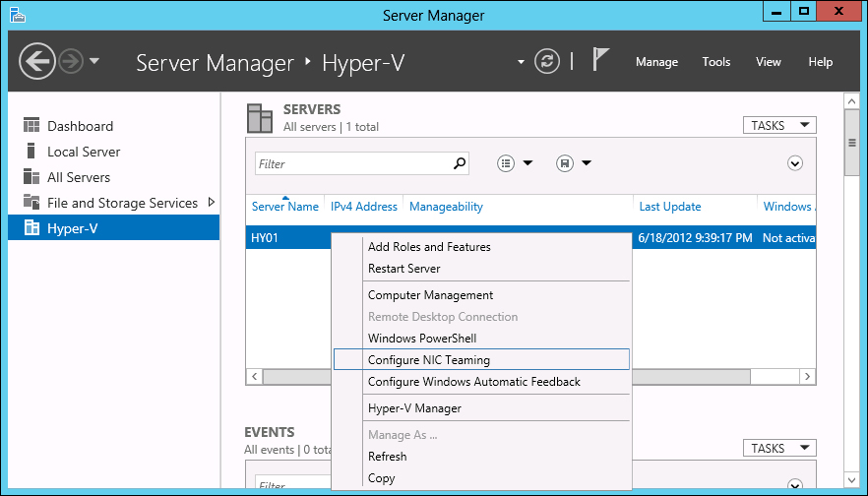The image size is (868, 496).
Task: Open the Events TASKS dropdown
Action: pos(779,448)
